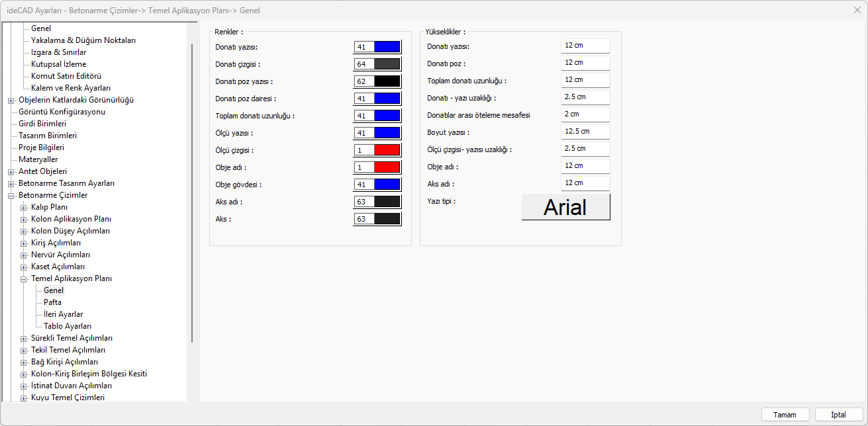
Task: Click the Boyut yazısı height field
Action: 585,132
